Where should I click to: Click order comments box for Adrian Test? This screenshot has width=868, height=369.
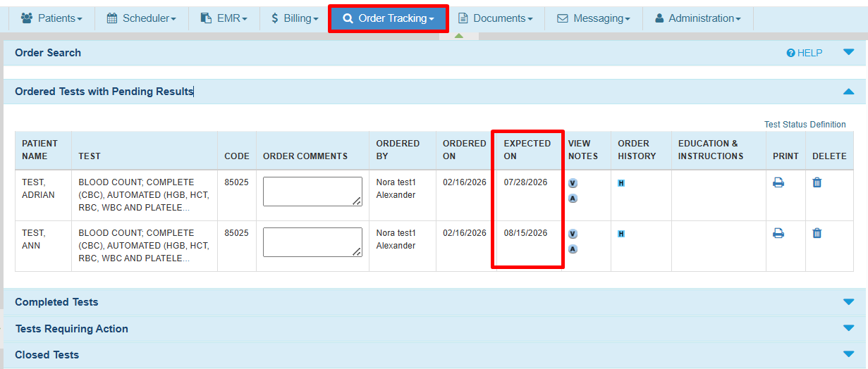pos(312,191)
